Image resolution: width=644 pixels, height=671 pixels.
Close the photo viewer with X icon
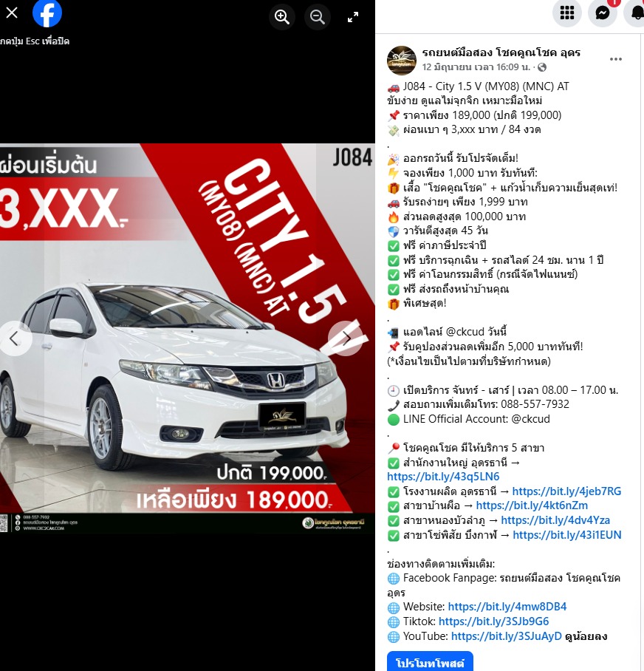click(x=12, y=13)
